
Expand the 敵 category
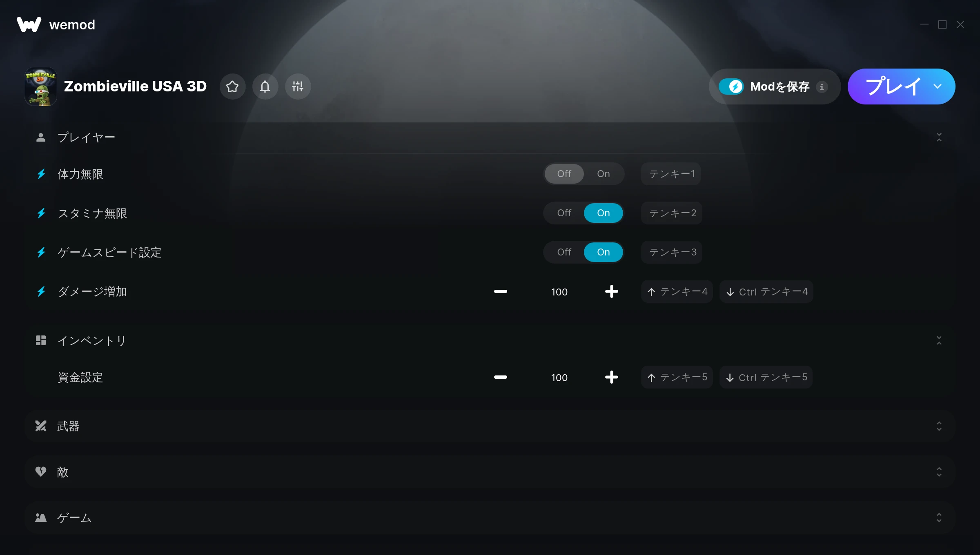point(490,472)
